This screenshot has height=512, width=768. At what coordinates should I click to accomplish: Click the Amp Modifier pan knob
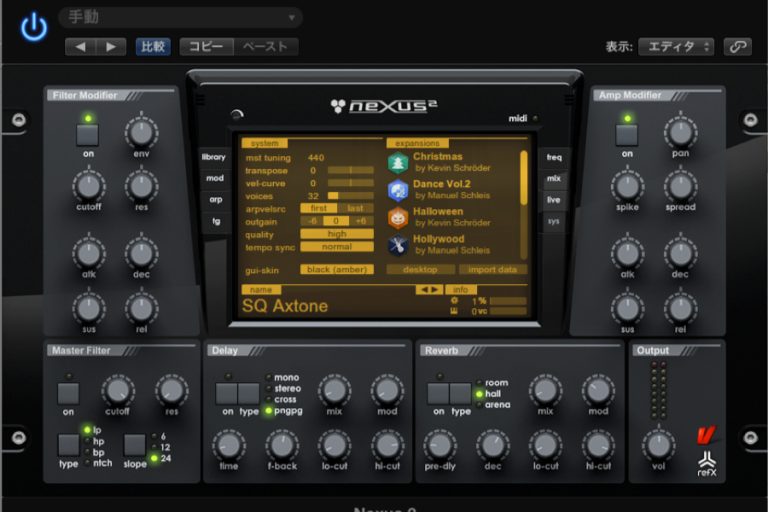[x=680, y=131]
